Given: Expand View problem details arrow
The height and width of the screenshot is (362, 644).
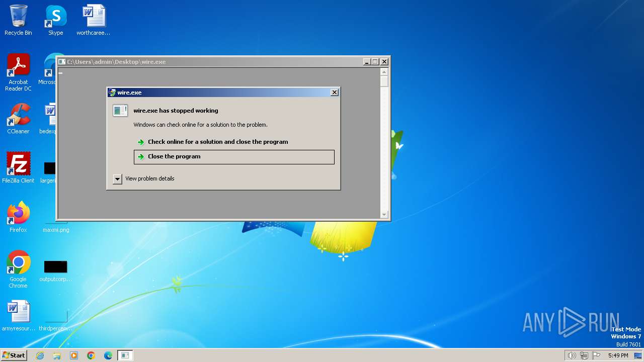Looking at the screenshot, I should (117, 178).
